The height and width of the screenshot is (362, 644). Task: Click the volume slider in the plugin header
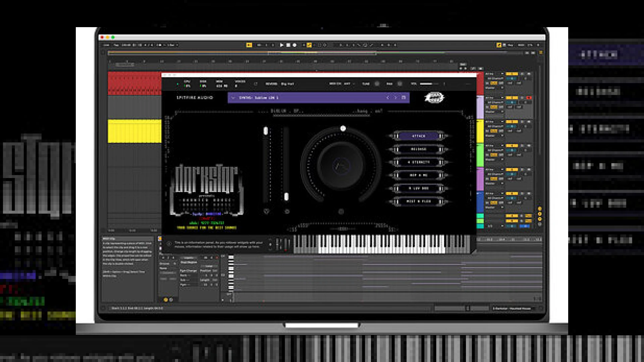point(429,84)
